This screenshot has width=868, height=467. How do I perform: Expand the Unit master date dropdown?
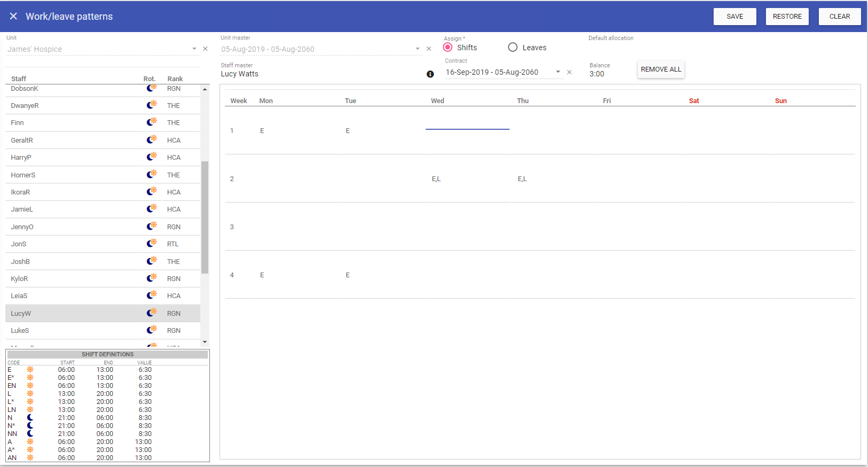pyautogui.click(x=418, y=49)
